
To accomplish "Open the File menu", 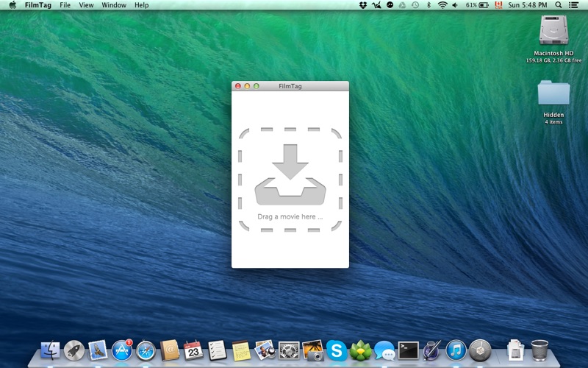I will (65, 5).
